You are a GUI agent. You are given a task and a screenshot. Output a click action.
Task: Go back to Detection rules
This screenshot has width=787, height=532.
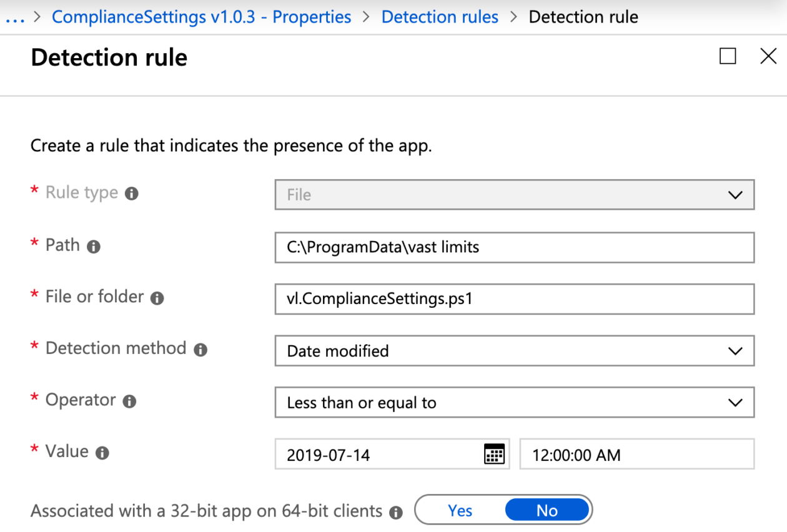pyautogui.click(x=439, y=17)
